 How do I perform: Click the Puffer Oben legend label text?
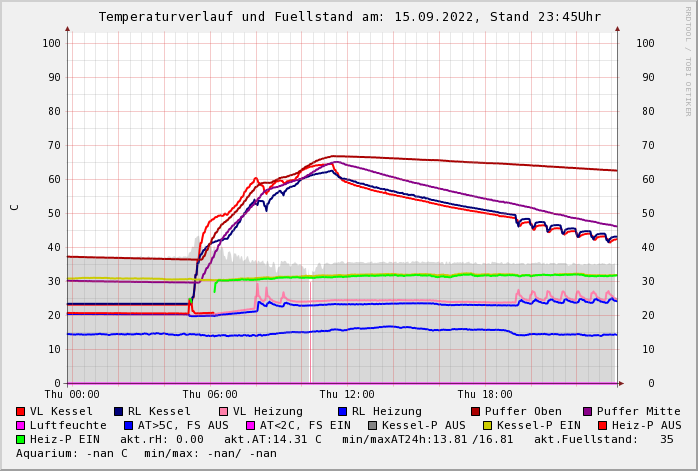pyautogui.click(x=523, y=411)
